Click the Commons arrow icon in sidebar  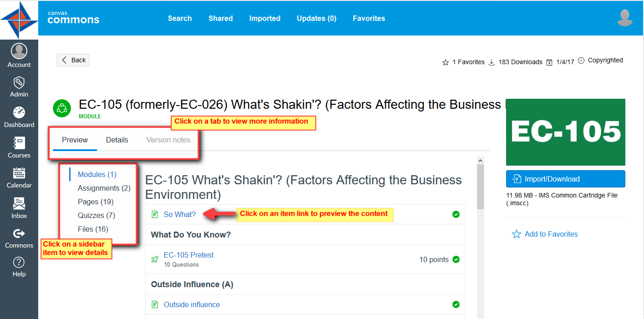(x=19, y=233)
